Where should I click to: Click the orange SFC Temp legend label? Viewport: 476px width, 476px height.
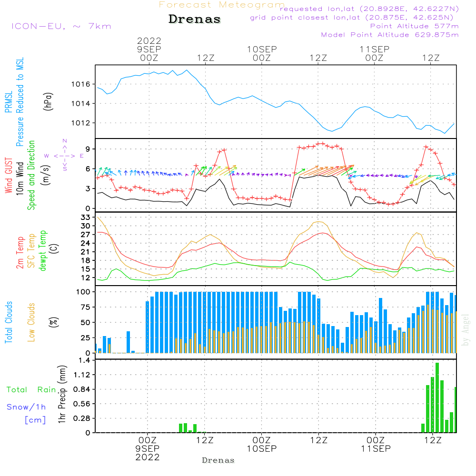coord(32,251)
